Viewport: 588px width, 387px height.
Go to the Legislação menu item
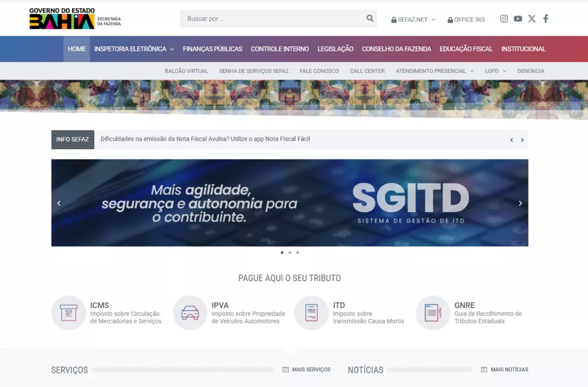[x=335, y=49]
